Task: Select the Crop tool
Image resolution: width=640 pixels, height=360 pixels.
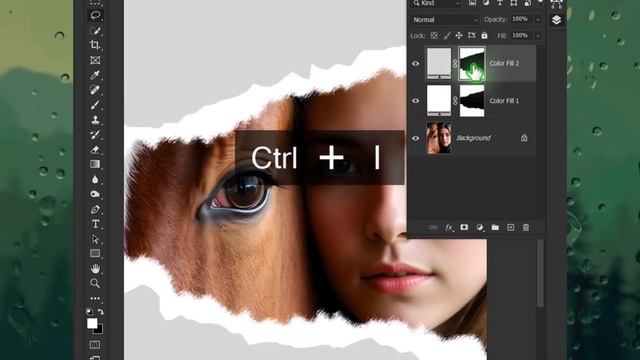Action: tap(95, 45)
